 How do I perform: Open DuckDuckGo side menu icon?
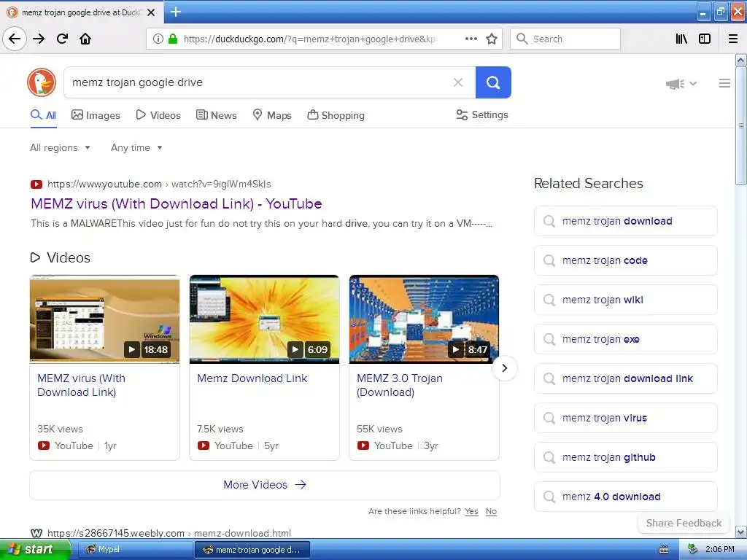click(x=724, y=83)
